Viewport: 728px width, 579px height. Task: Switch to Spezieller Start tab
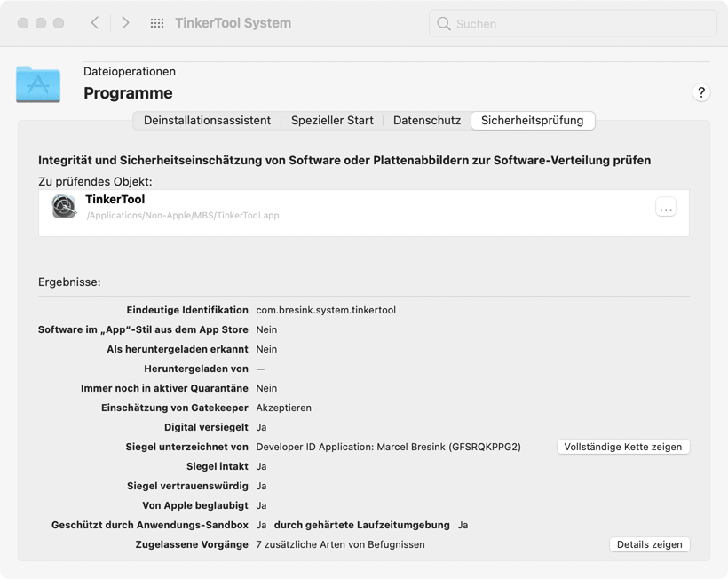[x=332, y=120]
